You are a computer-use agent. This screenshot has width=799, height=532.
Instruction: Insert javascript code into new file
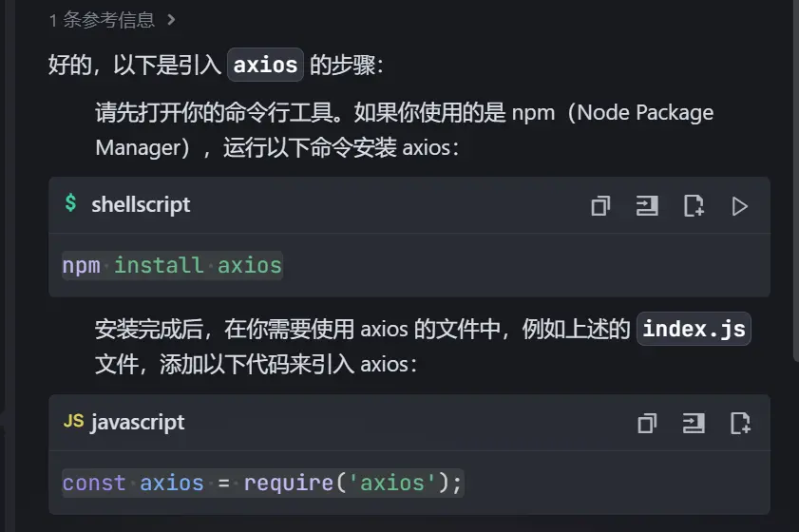click(x=740, y=424)
